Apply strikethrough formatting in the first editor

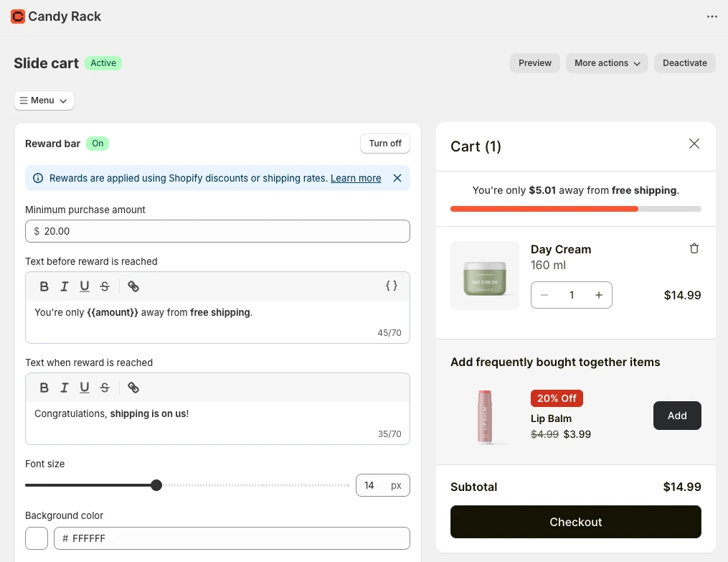[x=104, y=286]
